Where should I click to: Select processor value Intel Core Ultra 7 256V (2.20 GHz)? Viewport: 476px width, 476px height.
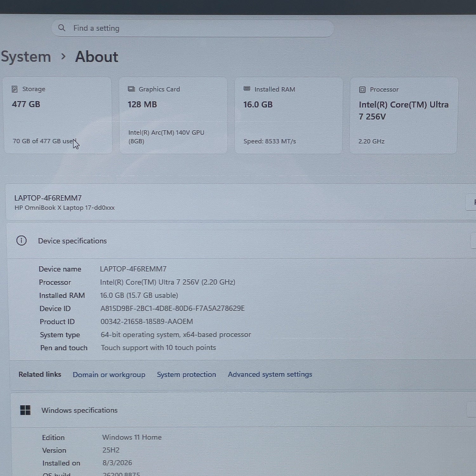tap(168, 282)
